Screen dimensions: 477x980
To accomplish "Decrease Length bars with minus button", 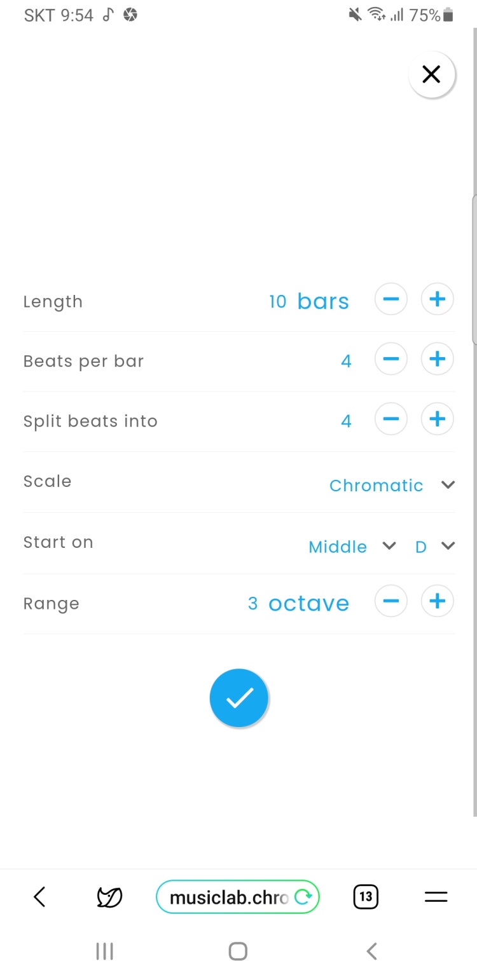I will point(391,299).
